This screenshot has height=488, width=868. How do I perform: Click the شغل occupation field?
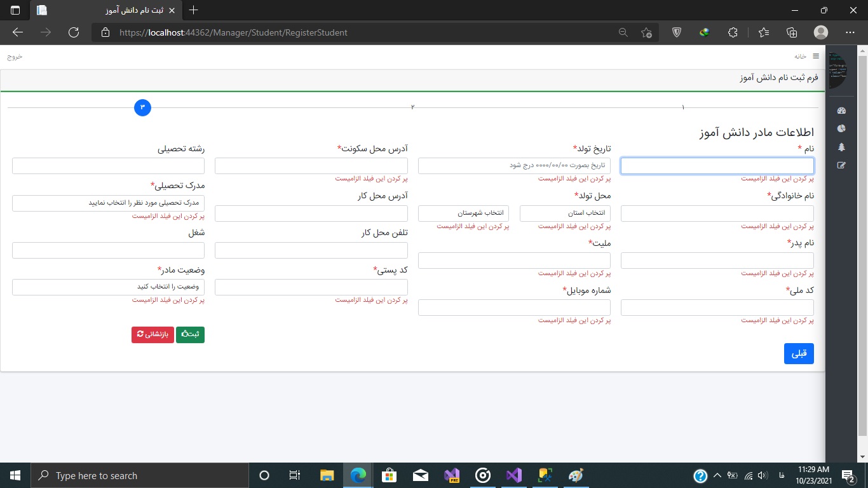[x=108, y=250]
